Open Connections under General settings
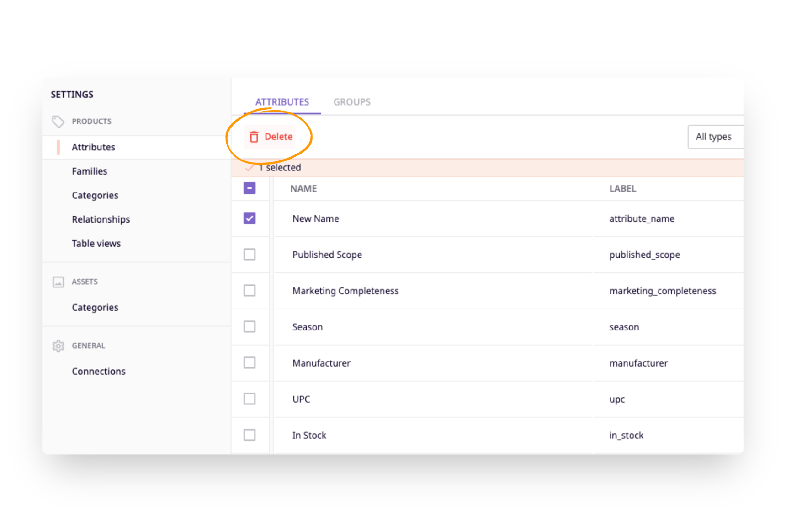This screenshot has height=532, width=786. click(x=98, y=371)
